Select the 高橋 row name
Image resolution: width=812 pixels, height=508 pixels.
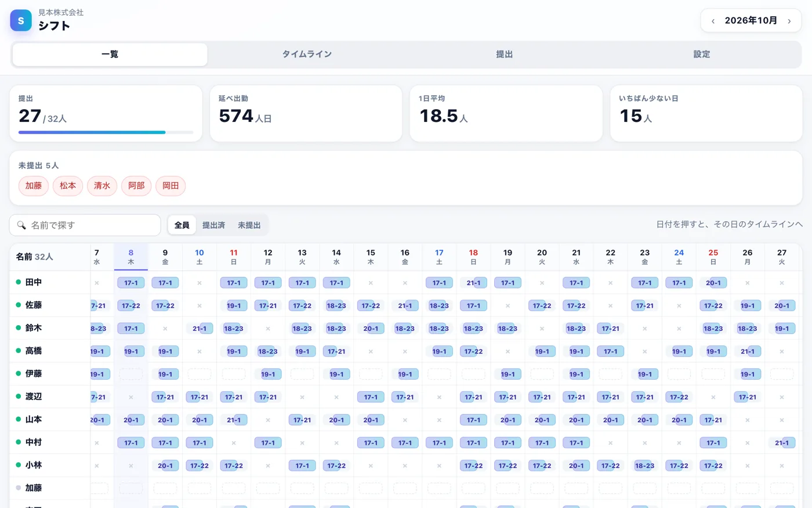[x=34, y=351]
